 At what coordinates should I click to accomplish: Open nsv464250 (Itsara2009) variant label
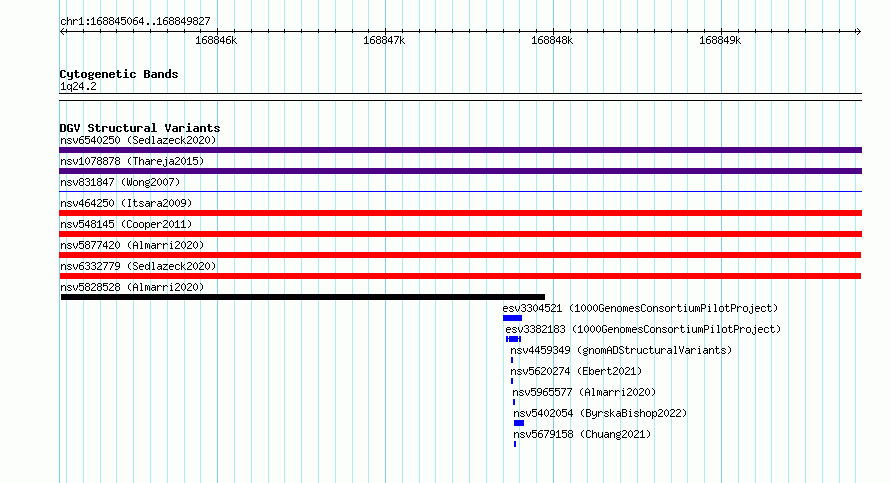(126, 203)
